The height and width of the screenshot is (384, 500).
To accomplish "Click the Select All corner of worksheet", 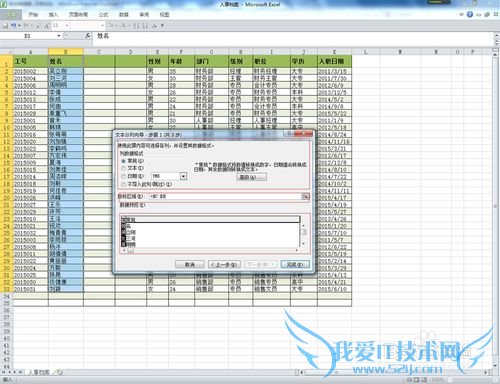I will [x=6, y=52].
